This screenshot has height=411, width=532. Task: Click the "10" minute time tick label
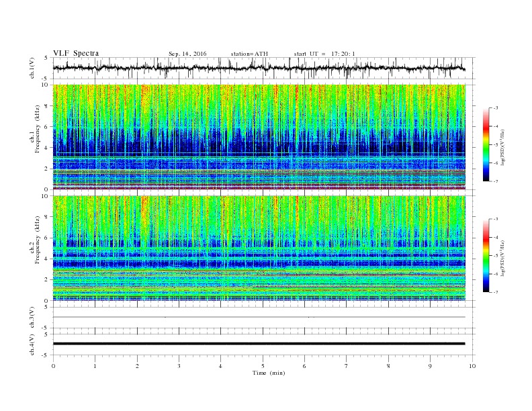point(472,366)
